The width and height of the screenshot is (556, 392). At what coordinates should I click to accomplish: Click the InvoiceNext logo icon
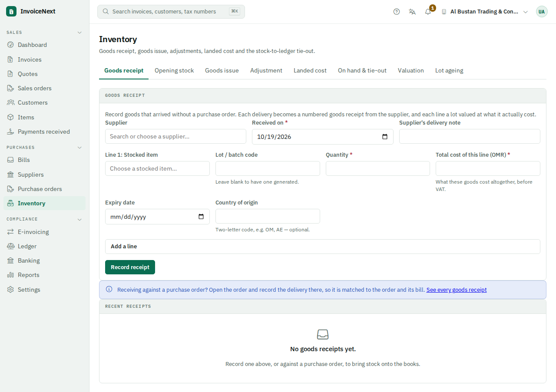coord(11,11)
